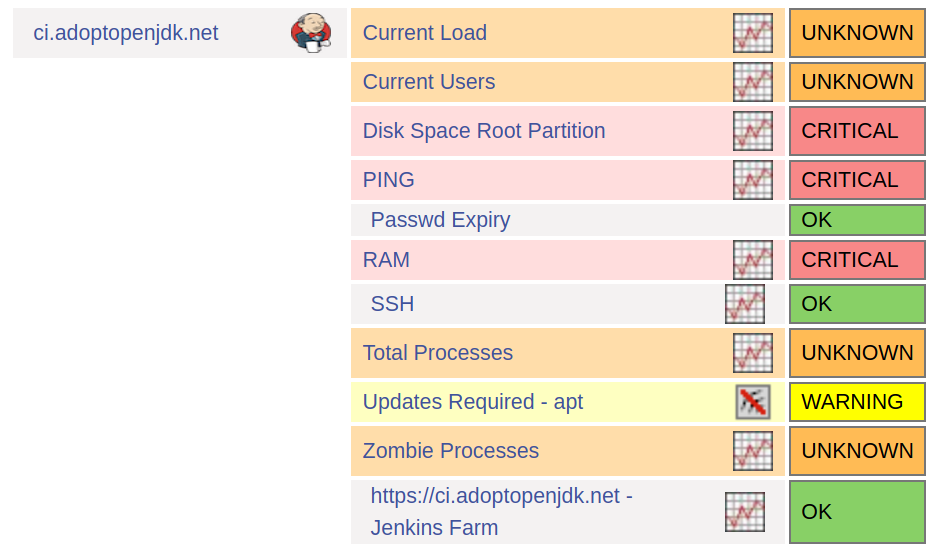Open the ci.adoptopenjdk.net host link
The image size is (930, 550).
pos(126,33)
